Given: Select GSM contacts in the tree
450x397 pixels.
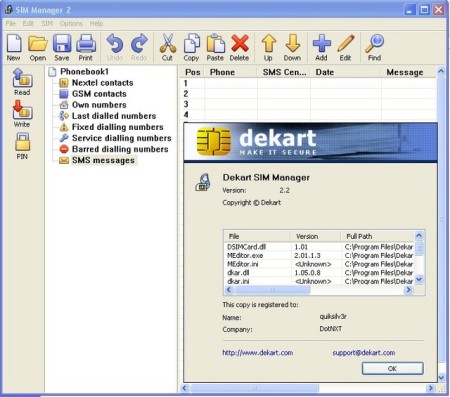Looking at the screenshot, I should tap(99, 94).
